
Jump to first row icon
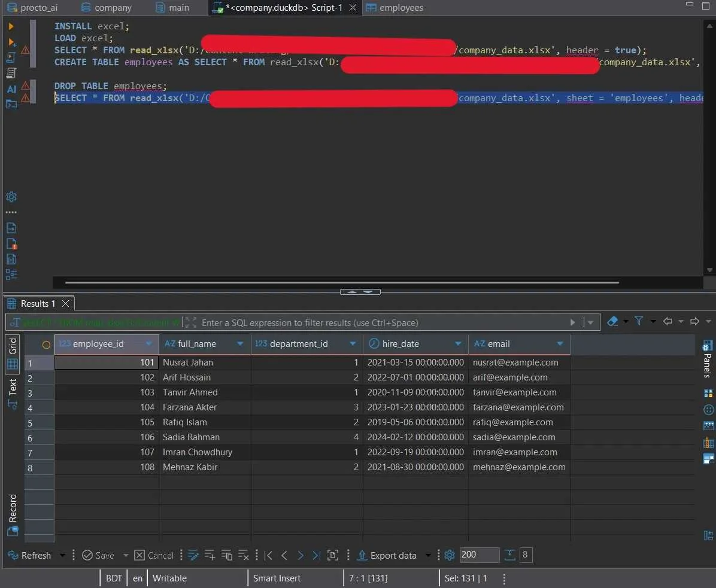(x=268, y=555)
